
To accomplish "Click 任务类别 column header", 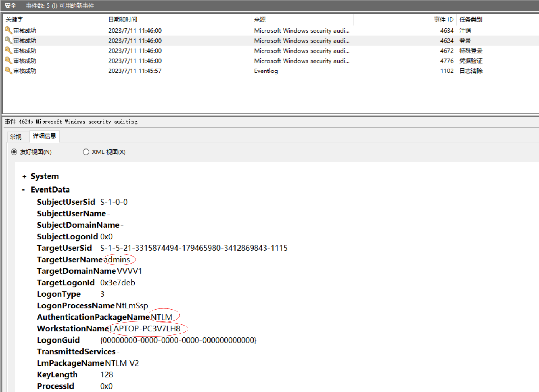I will (x=471, y=20).
